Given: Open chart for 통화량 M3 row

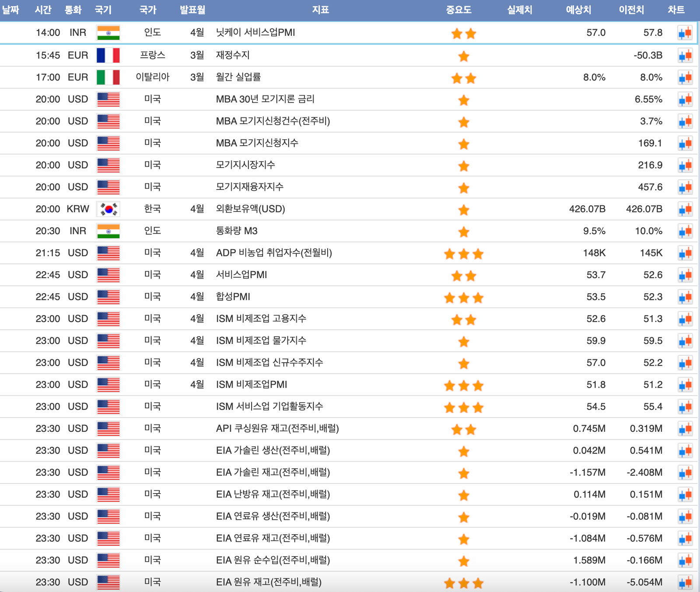Looking at the screenshot, I should tap(685, 231).
